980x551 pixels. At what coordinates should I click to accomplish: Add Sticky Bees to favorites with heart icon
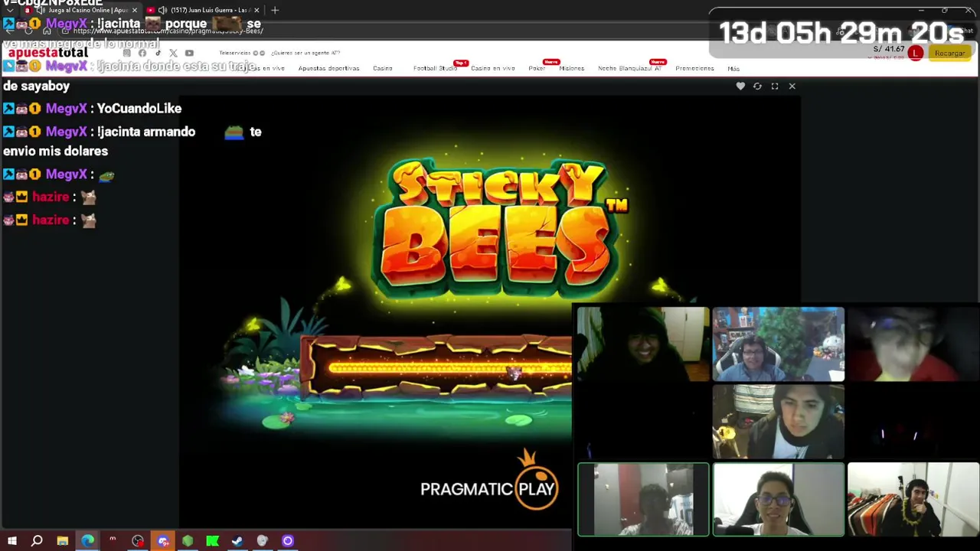point(740,86)
